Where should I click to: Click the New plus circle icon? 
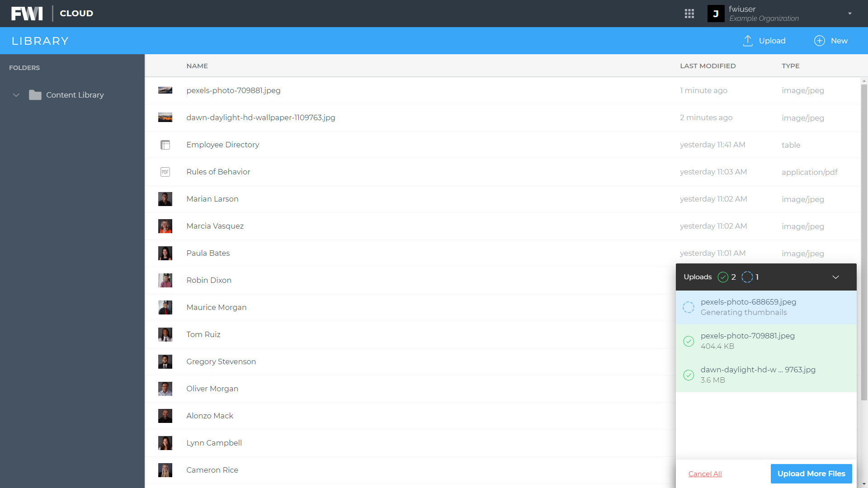tap(819, 41)
